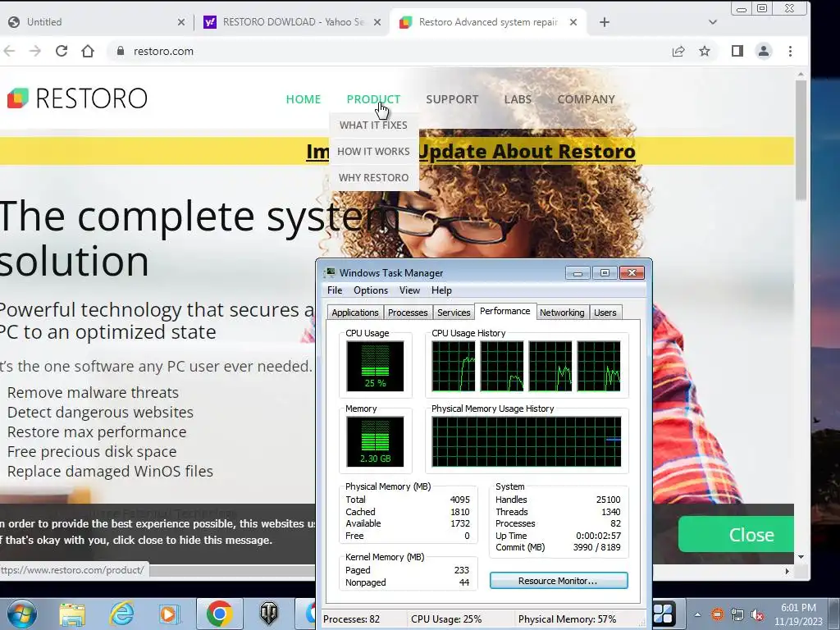Open a new browser tab with plus
This screenshot has height=630, width=840.
(605, 22)
